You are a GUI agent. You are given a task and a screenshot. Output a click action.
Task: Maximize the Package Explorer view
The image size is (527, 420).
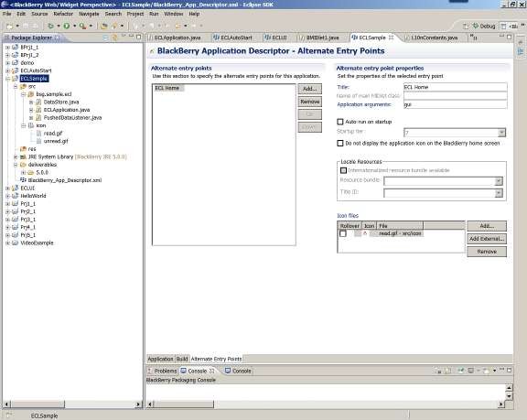138,37
